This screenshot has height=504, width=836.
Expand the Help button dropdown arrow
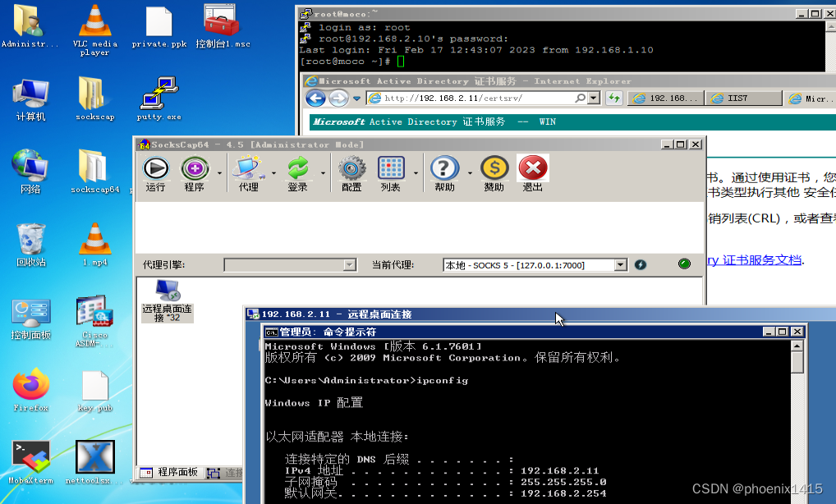[x=470, y=173]
